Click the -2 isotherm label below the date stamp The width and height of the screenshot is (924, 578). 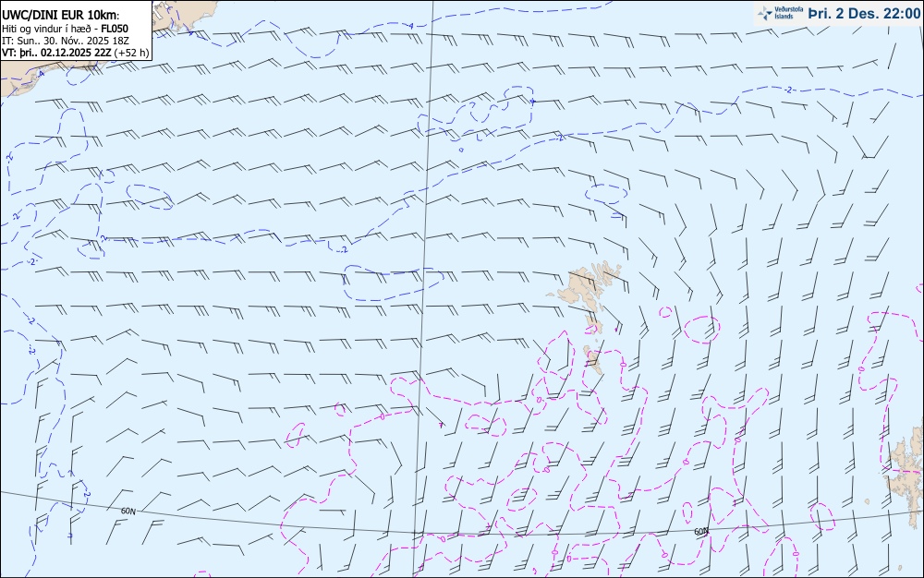[788, 90]
